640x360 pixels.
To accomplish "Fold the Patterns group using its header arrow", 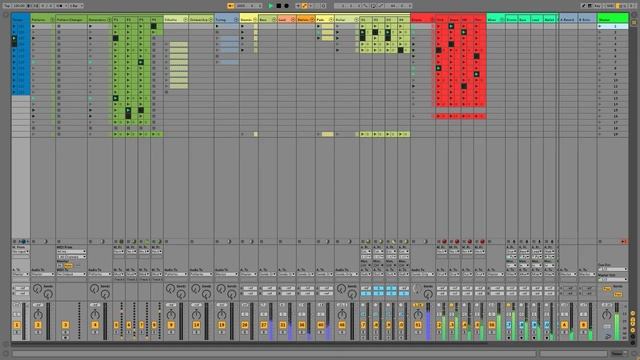I will [x=52, y=20].
